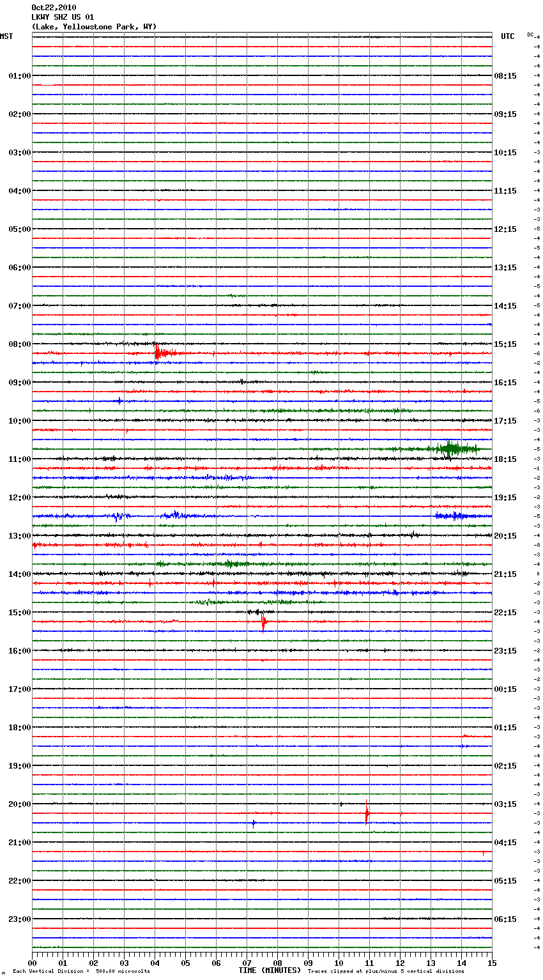Select the 23:00 MST time label
Screen dimensions: 543x980
coord(19,919)
